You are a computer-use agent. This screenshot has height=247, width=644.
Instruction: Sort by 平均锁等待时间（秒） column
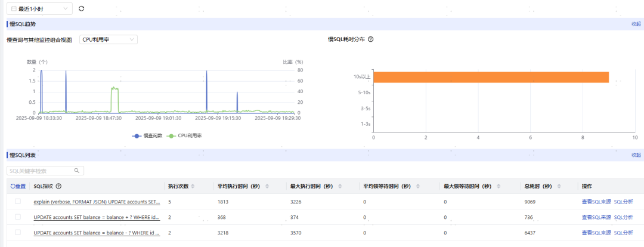click(x=417, y=186)
